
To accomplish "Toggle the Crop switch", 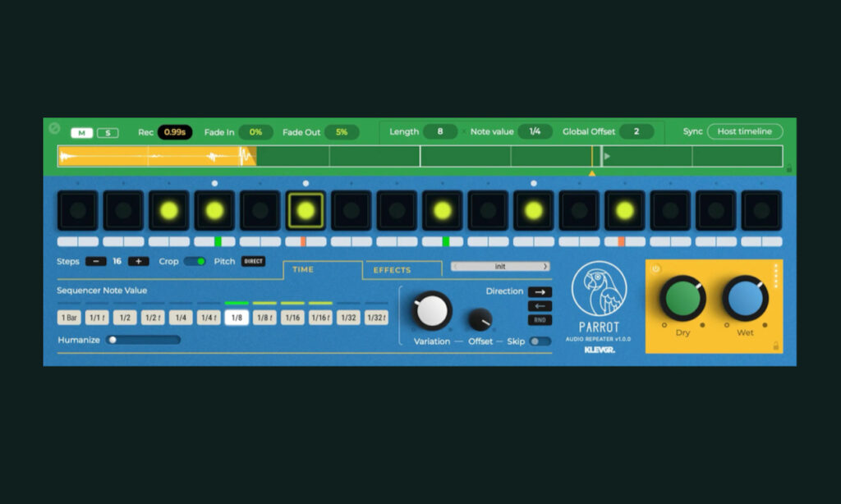I will tap(195, 262).
